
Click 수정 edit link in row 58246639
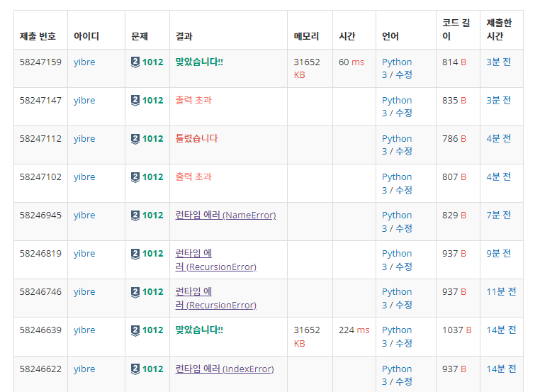(404, 343)
